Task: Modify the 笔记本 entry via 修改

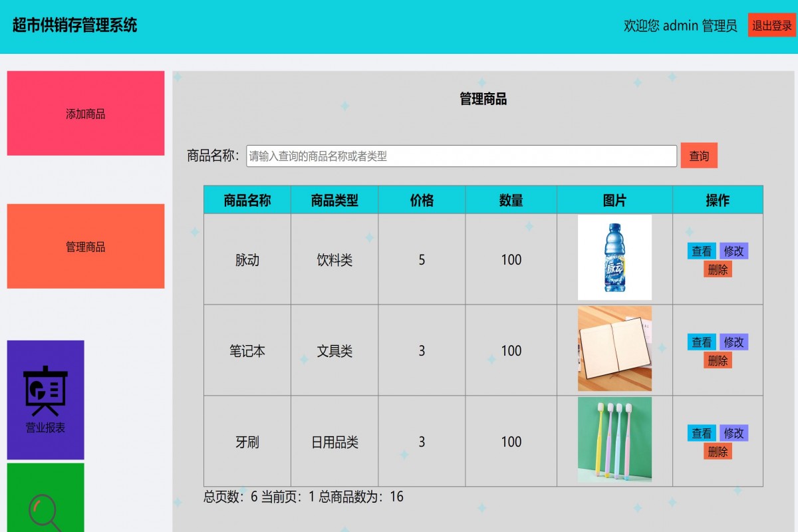Action: coord(733,342)
